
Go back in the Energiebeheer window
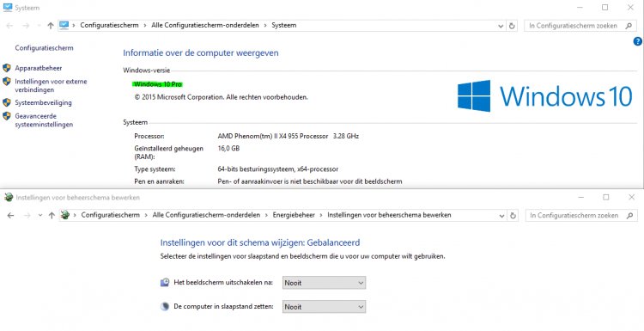(10, 215)
